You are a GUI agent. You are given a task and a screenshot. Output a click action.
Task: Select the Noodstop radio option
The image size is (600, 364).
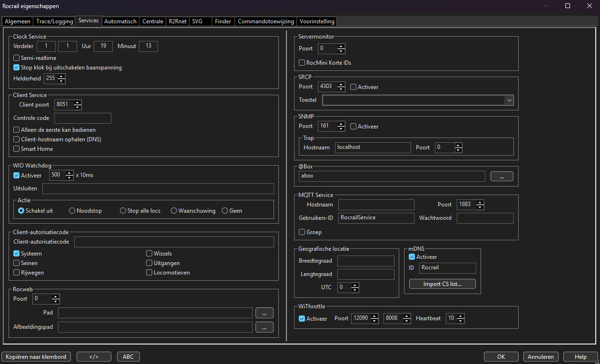(72, 211)
